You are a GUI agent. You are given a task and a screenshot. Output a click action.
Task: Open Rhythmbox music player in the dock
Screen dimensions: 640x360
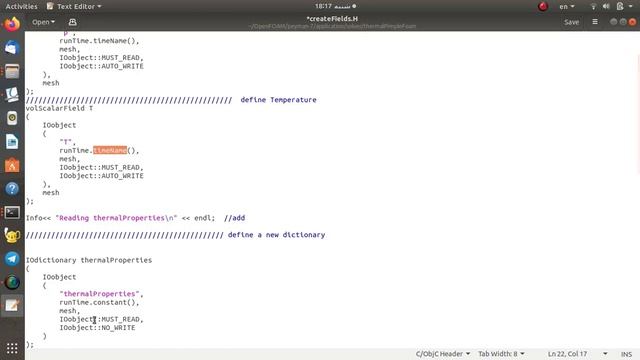pyautogui.click(x=12, y=118)
